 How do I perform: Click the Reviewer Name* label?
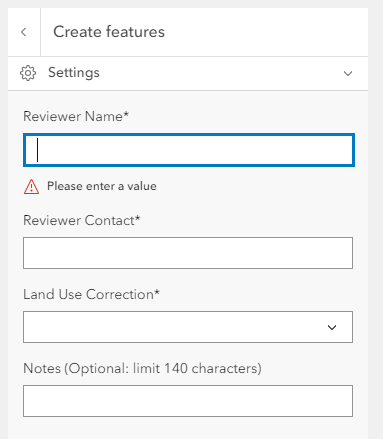tap(76, 116)
